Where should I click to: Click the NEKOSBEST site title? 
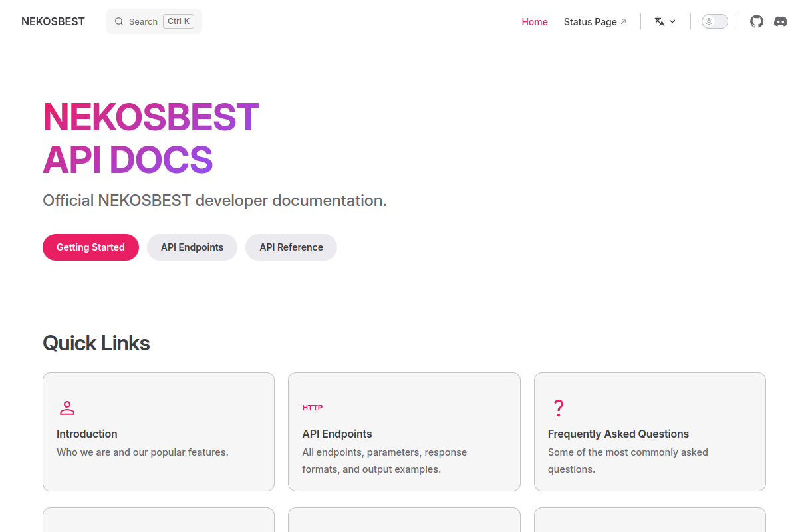(x=53, y=21)
